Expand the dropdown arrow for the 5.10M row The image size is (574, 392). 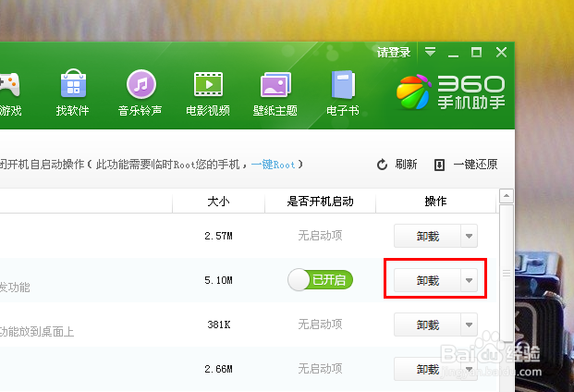pyautogui.click(x=470, y=280)
